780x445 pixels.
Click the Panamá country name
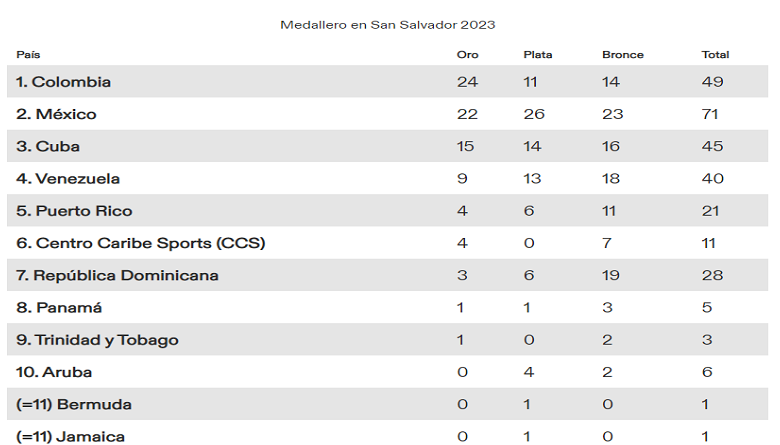click(x=59, y=308)
